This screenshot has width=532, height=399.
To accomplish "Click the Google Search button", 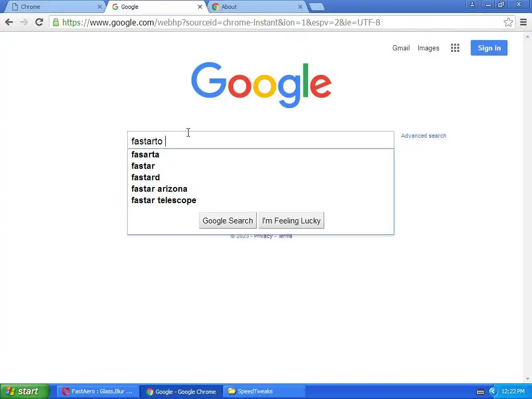I will [228, 220].
